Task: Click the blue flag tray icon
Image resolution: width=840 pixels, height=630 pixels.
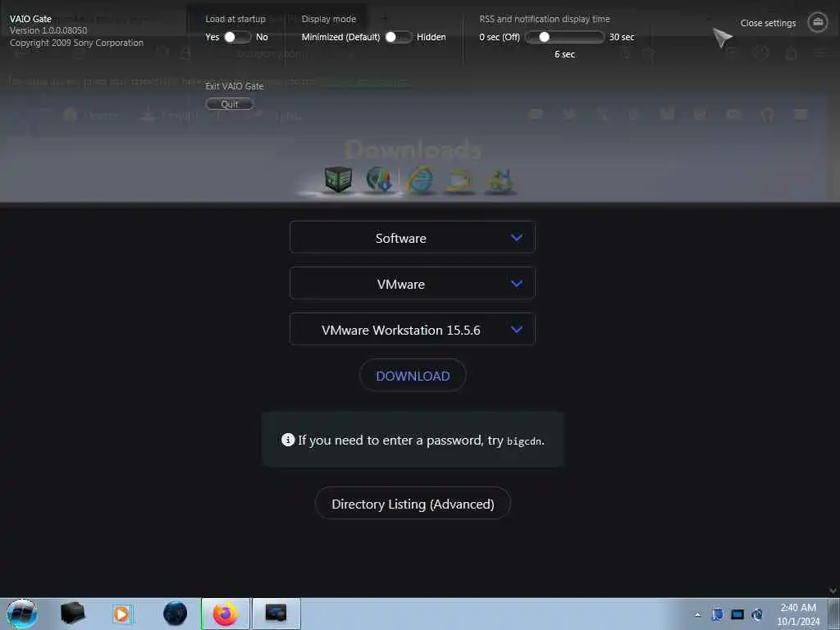Action: [717, 614]
